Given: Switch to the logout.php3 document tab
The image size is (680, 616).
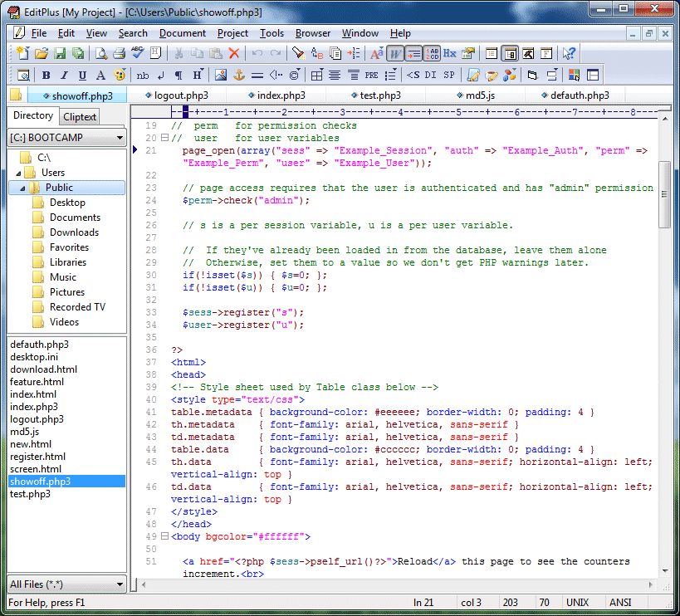Looking at the screenshot, I should click(x=181, y=95).
